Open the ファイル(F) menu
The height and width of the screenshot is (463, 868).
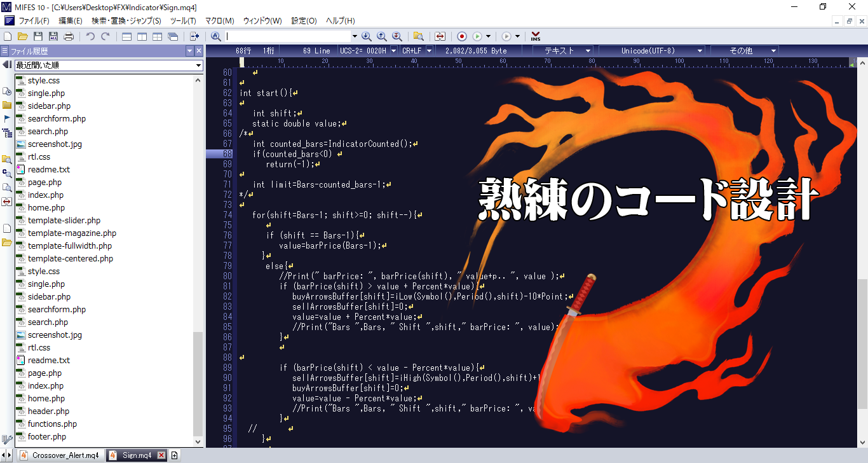point(34,21)
